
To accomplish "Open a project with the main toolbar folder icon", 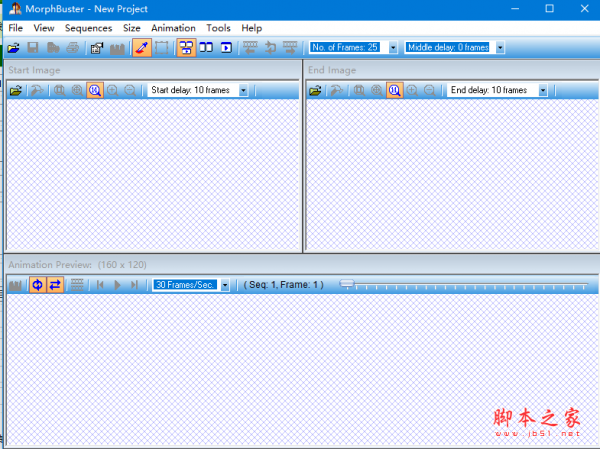I will (13, 48).
